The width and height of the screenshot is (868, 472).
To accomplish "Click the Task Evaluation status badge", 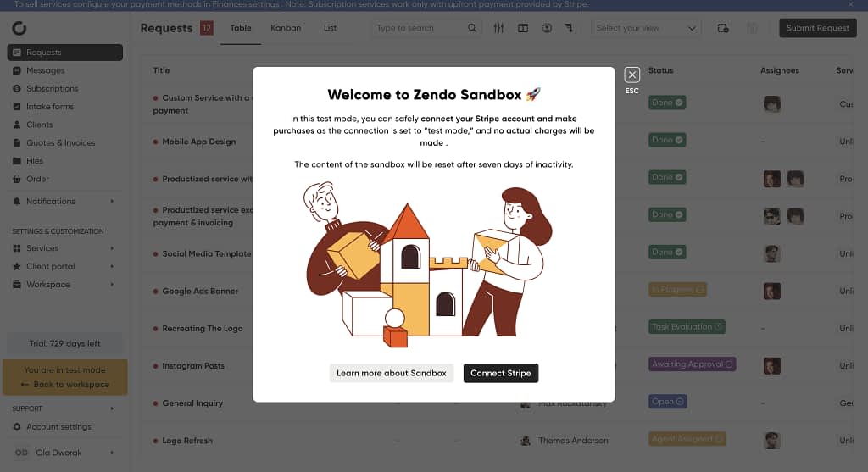I will click(687, 326).
